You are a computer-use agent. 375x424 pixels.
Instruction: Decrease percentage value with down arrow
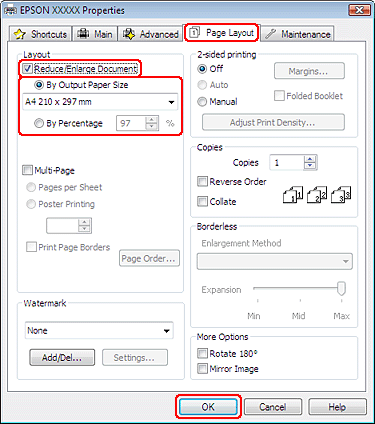(x=152, y=127)
